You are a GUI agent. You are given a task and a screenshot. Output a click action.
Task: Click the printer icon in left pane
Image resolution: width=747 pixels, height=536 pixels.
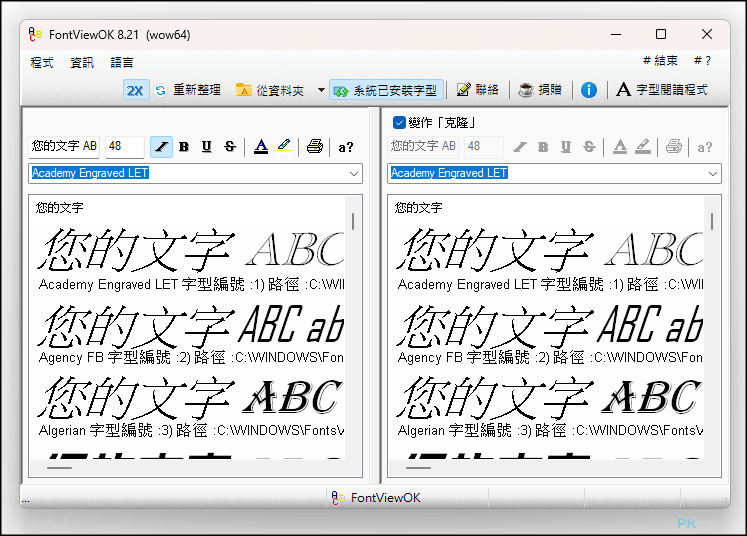click(x=314, y=146)
